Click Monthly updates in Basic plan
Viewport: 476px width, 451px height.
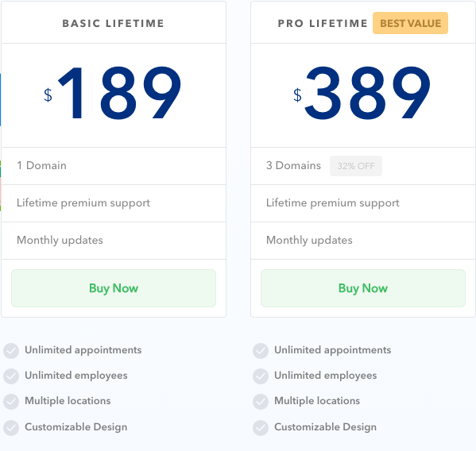[60, 241]
